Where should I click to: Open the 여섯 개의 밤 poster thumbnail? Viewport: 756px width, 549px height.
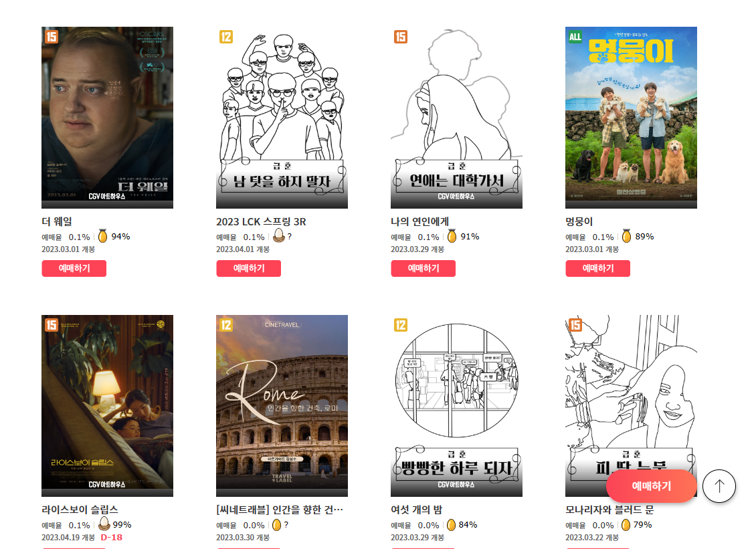click(x=456, y=406)
